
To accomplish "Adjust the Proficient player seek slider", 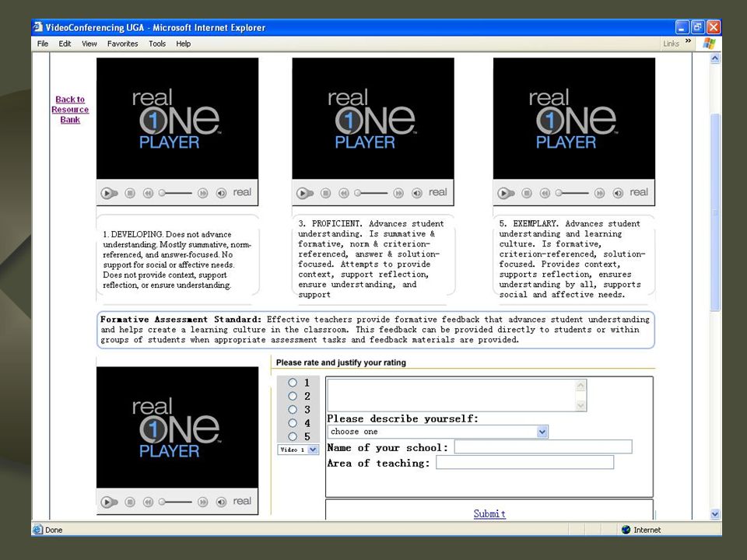I will (x=371, y=193).
